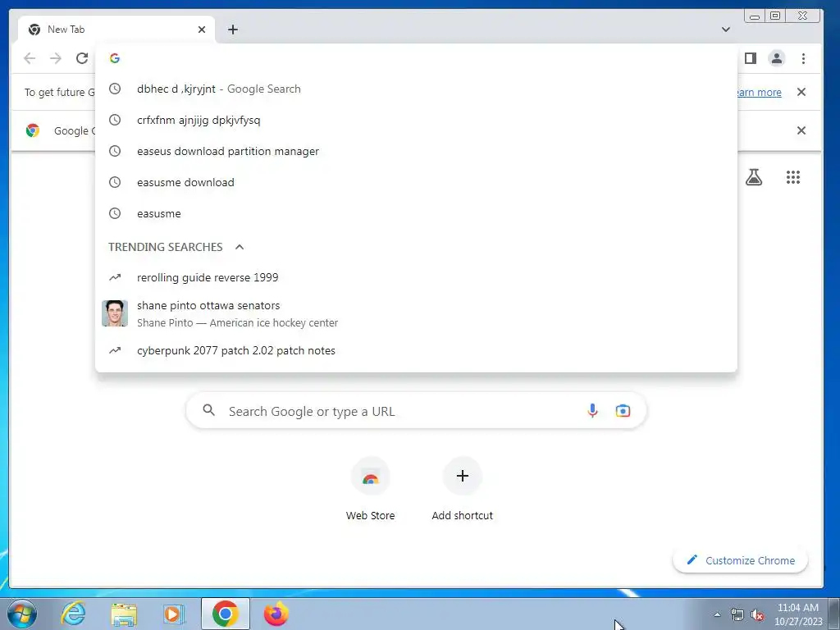Image resolution: width=840 pixels, height=630 pixels.
Task: Open the profile avatar menu
Action: [x=776, y=58]
